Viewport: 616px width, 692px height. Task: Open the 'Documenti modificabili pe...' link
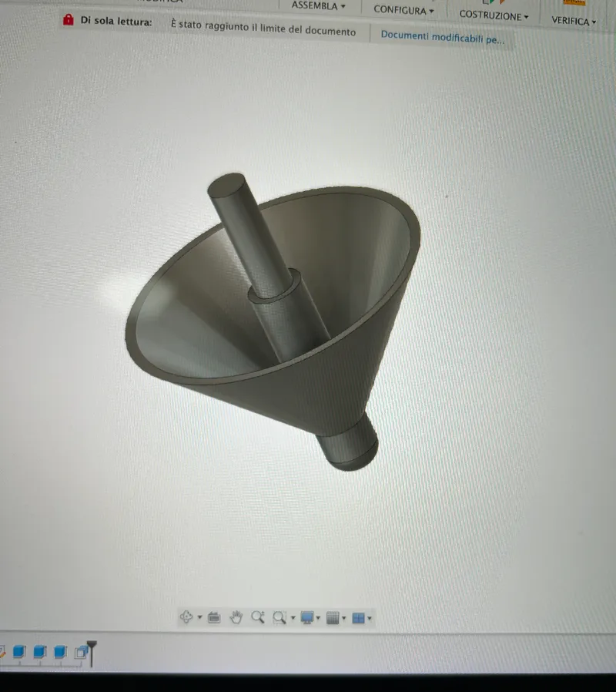[442, 38]
